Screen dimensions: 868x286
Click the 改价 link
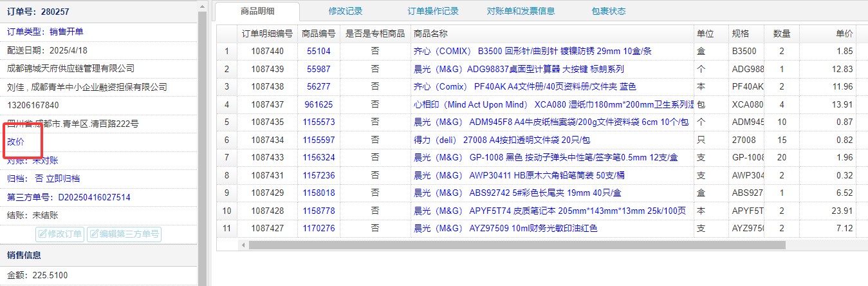click(x=15, y=142)
